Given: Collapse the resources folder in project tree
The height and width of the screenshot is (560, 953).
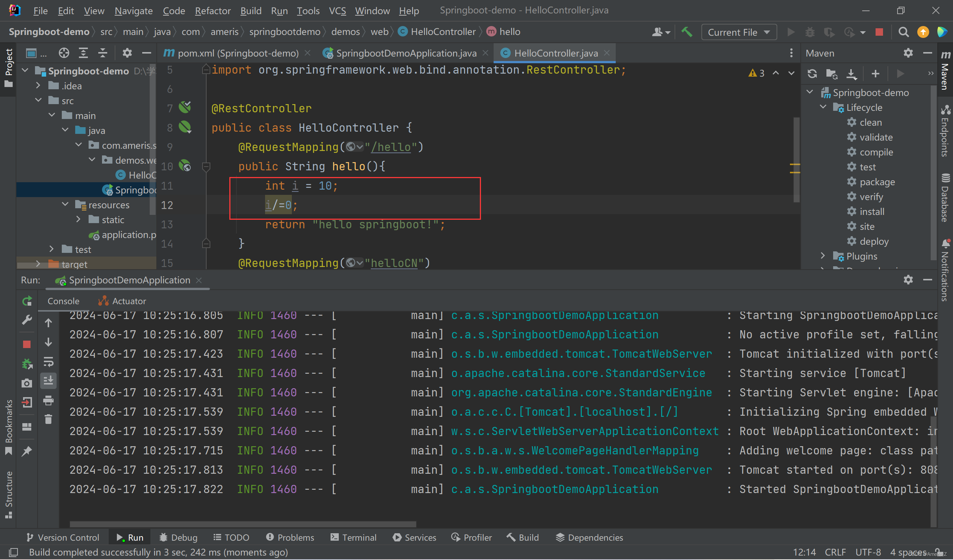Looking at the screenshot, I should coord(65,205).
